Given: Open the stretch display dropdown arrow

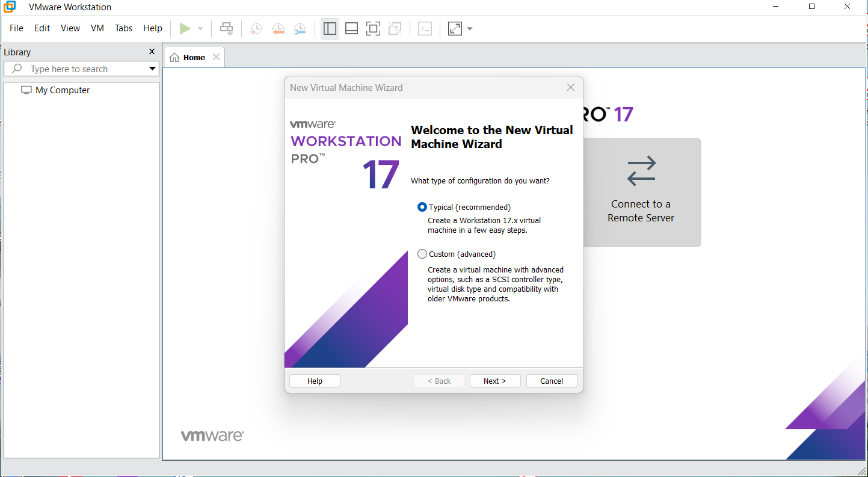Looking at the screenshot, I should tap(470, 29).
